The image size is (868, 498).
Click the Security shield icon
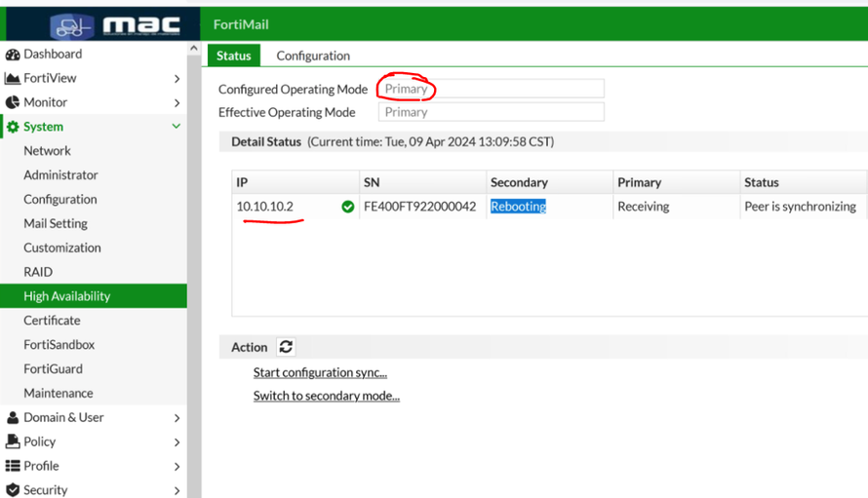(x=13, y=490)
